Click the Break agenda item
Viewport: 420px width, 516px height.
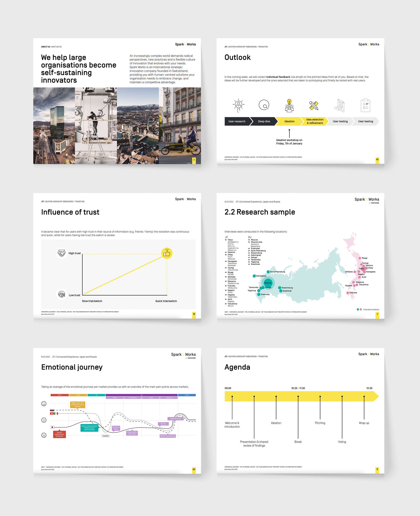(x=298, y=442)
